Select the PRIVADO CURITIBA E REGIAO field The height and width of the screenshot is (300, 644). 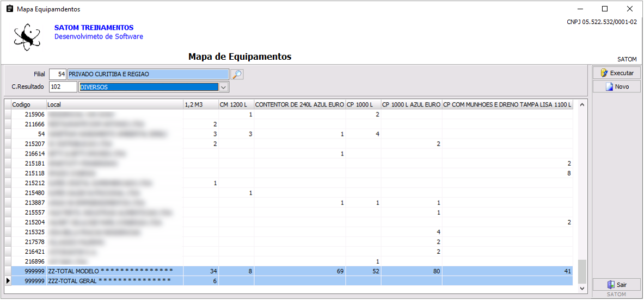[x=148, y=74]
